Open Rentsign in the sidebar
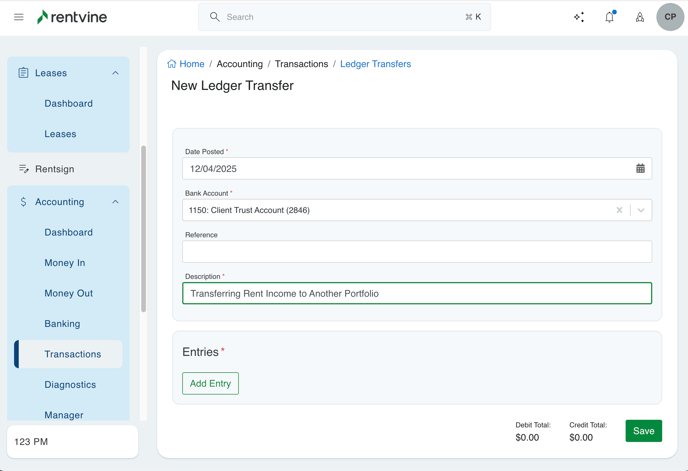This screenshot has width=688, height=471. point(54,169)
